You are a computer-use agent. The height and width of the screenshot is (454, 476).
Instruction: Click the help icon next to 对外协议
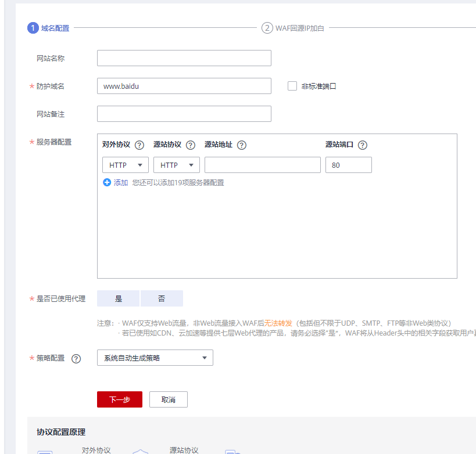[x=139, y=145]
